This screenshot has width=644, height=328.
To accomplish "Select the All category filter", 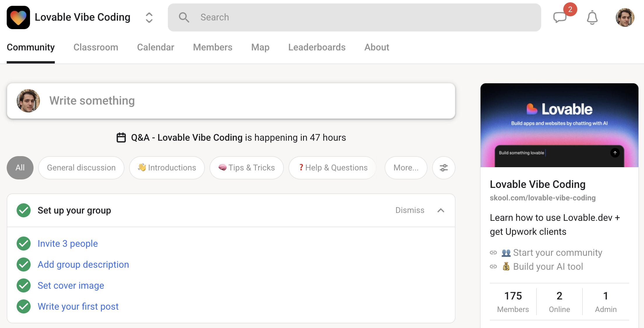I will 20,168.
